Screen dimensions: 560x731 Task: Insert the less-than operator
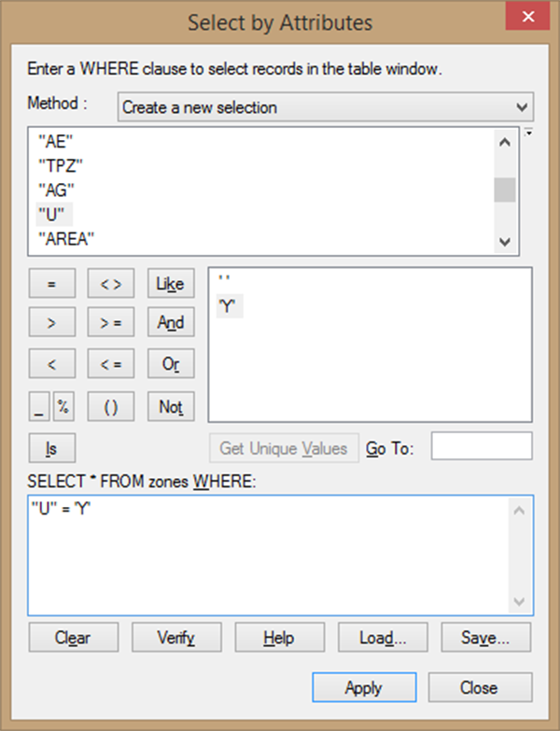[51, 363]
